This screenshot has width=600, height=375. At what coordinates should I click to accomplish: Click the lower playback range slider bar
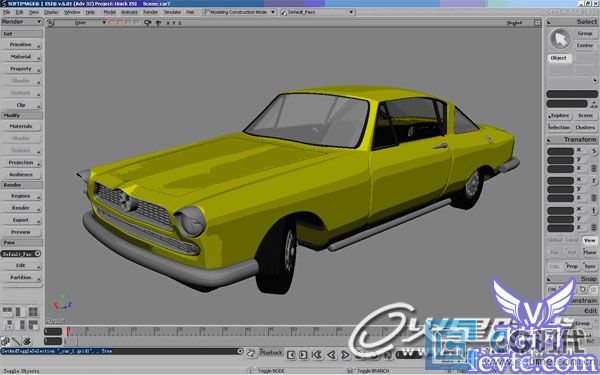coord(245,341)
